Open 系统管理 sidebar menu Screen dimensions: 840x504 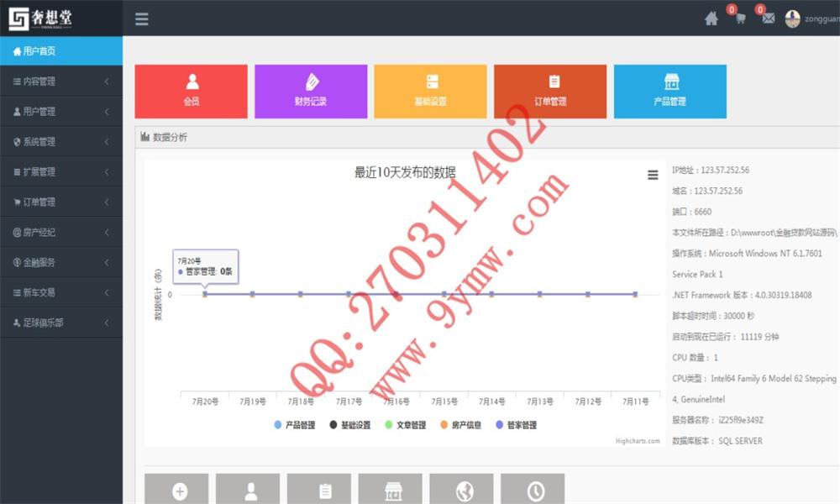[61, 141]
